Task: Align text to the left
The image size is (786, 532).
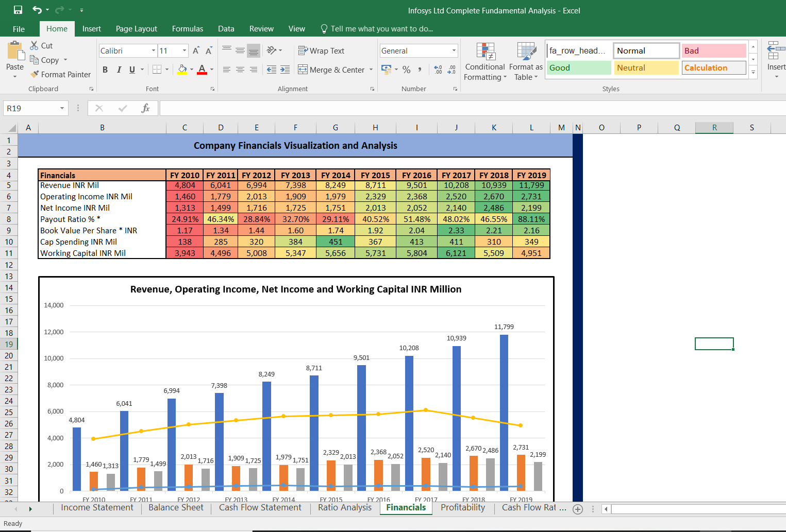Action: 227,70
